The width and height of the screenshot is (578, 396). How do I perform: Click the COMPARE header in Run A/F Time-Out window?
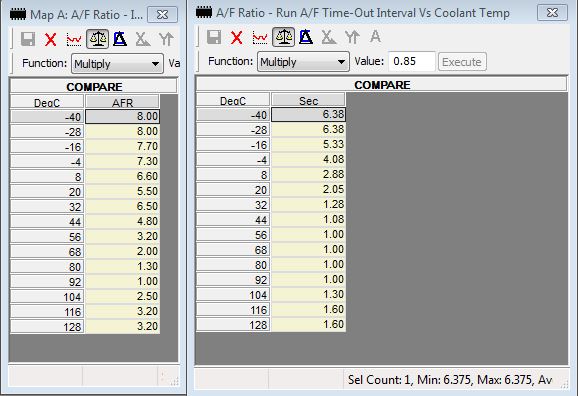(x=382, y=84)
